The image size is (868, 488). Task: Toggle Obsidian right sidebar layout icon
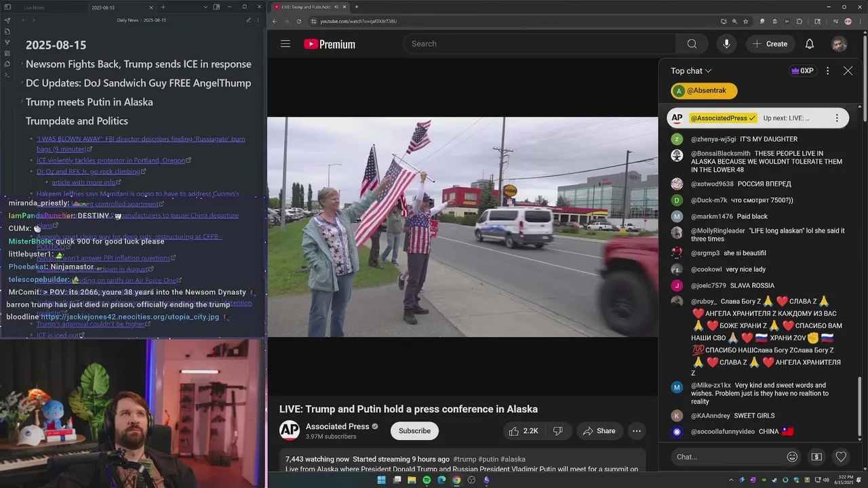[x=216, y=7]
